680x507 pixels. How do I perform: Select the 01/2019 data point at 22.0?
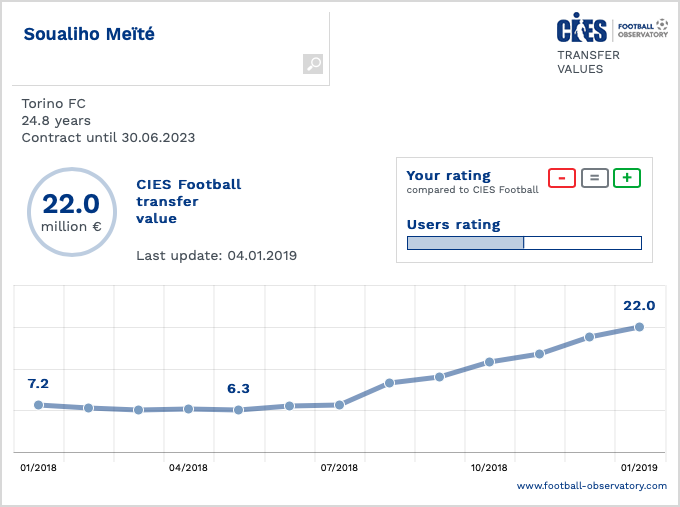[639, 327]
